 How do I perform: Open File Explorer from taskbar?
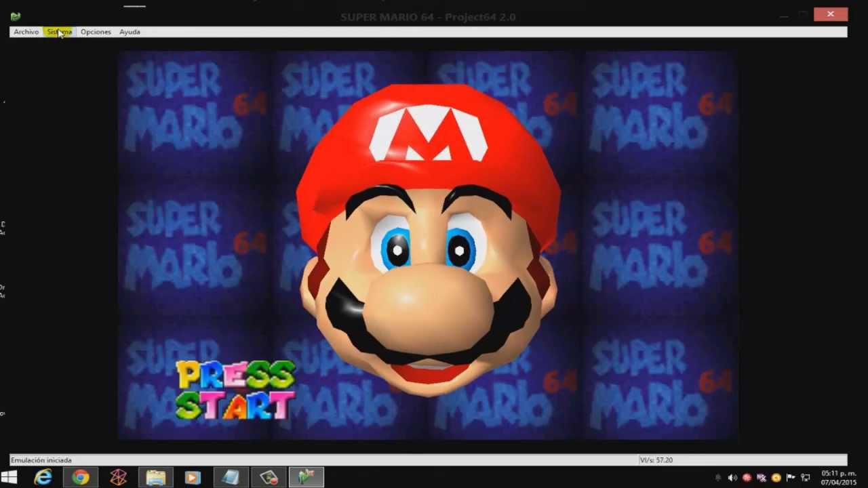(x=156, y=478)
